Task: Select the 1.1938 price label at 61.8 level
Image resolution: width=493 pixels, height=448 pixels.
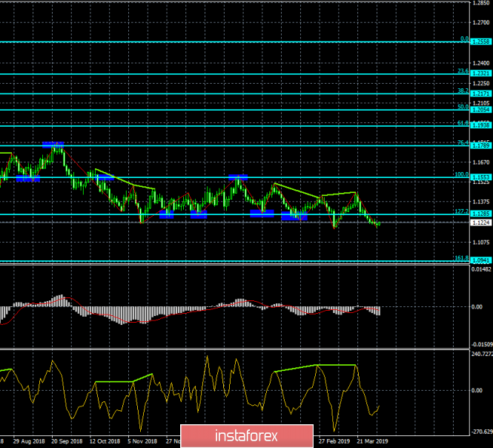Action: click(x=481, y=126)
